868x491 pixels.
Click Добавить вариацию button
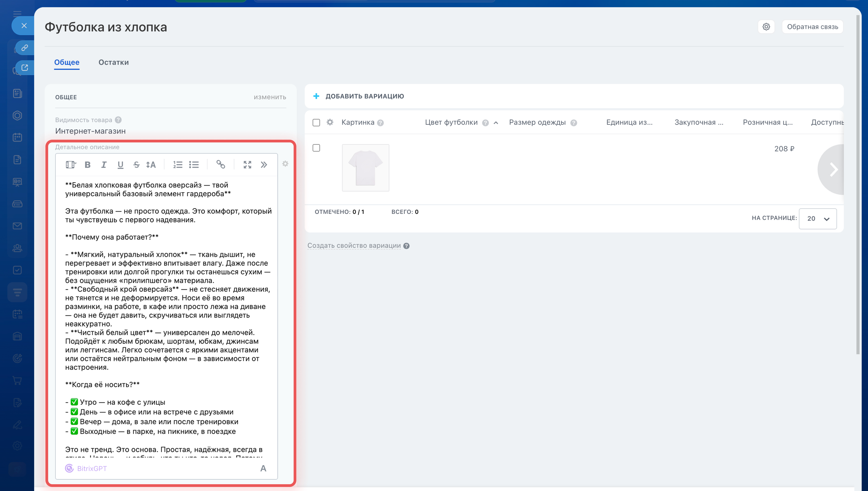coord(359,96)
